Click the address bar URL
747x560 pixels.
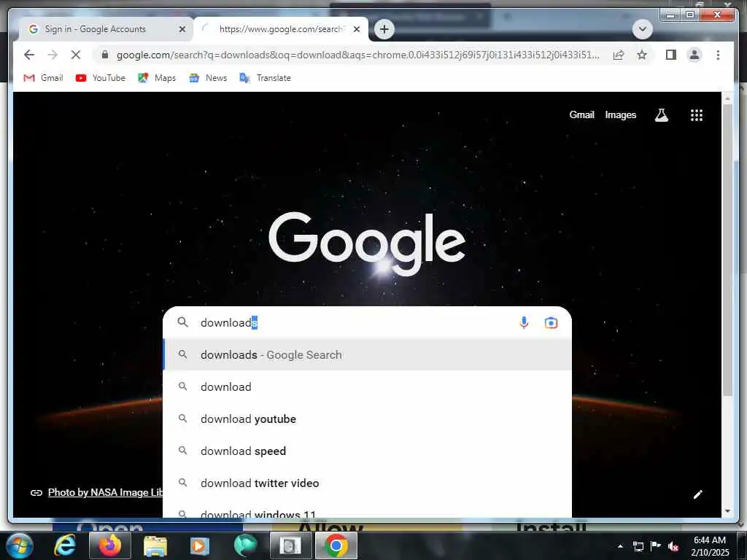point(357,55)
